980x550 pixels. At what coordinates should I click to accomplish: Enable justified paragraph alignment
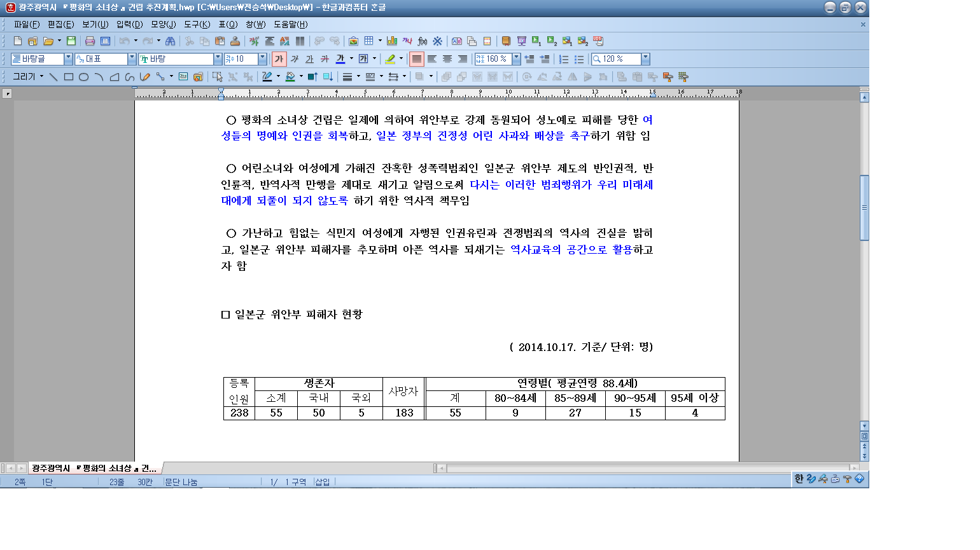[x=416, y=59]
